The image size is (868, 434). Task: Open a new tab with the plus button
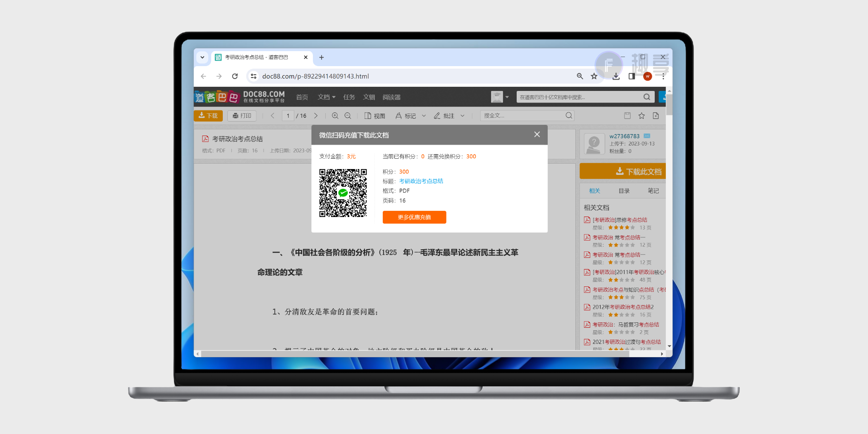[x=322, y=57]
